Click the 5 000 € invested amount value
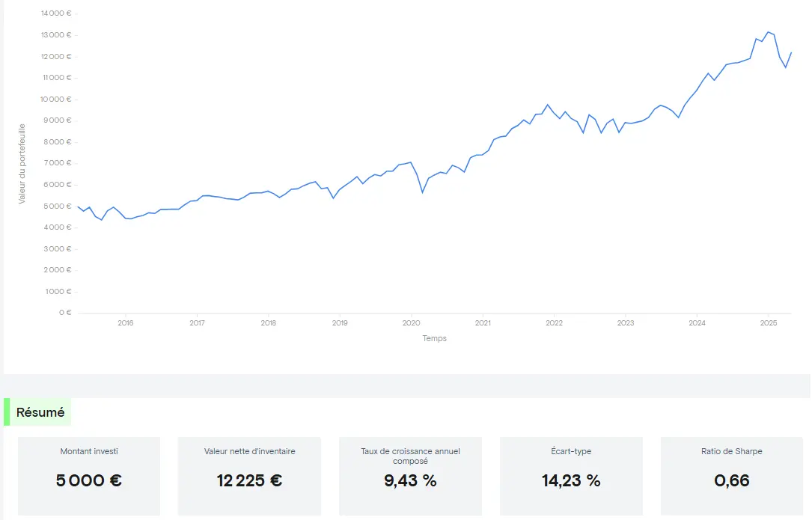Viewport: 812px width, 520px height. coord(89,480)
